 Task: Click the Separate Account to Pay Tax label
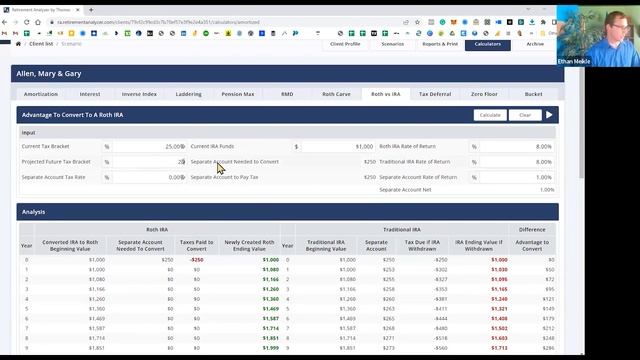(224, 177)
